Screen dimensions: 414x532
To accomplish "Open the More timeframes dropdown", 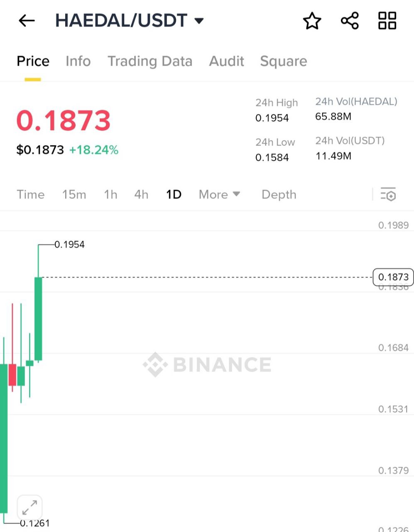I will coord(219,195).
